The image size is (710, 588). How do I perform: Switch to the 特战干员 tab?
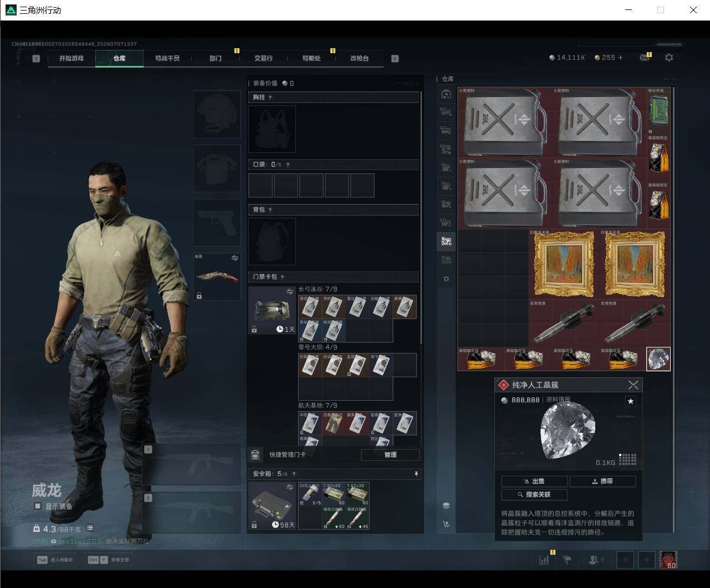point(167,58)
